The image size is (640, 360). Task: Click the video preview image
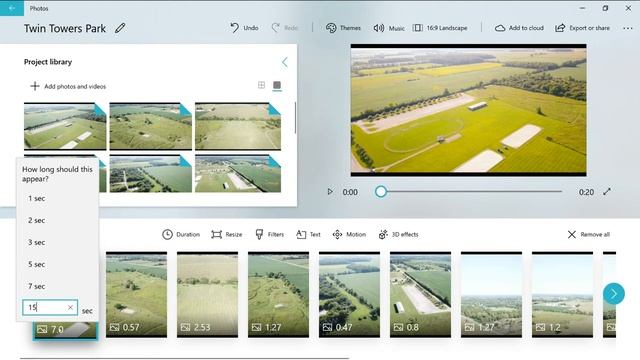pyautogui.click(x=469, y=110)
